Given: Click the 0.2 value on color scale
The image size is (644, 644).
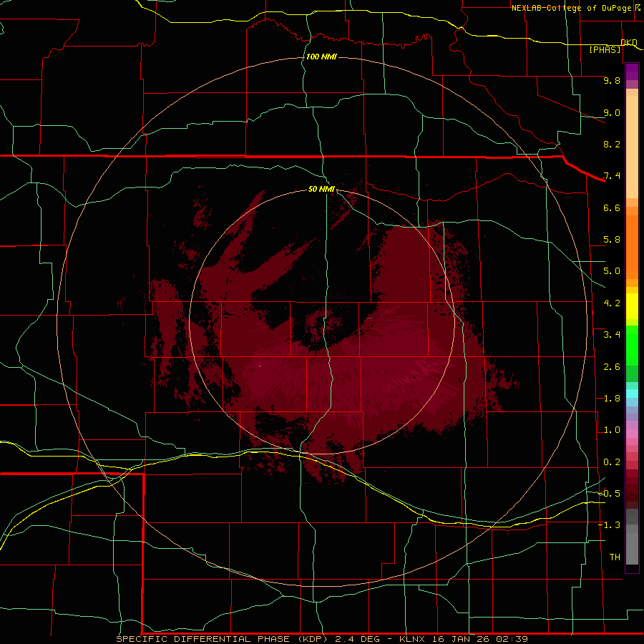Looking at the screenshot, I should click(612, 462).
